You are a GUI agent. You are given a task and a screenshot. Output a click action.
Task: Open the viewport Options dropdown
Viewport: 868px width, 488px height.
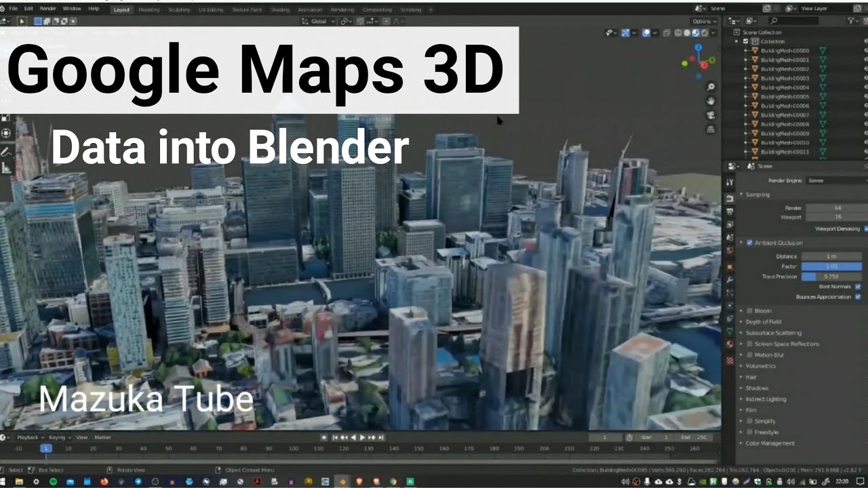coord(705,22)
